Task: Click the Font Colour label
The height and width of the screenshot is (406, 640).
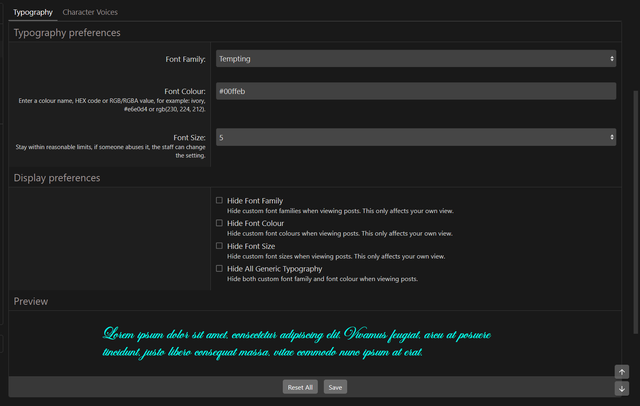Action: (185, 91)
